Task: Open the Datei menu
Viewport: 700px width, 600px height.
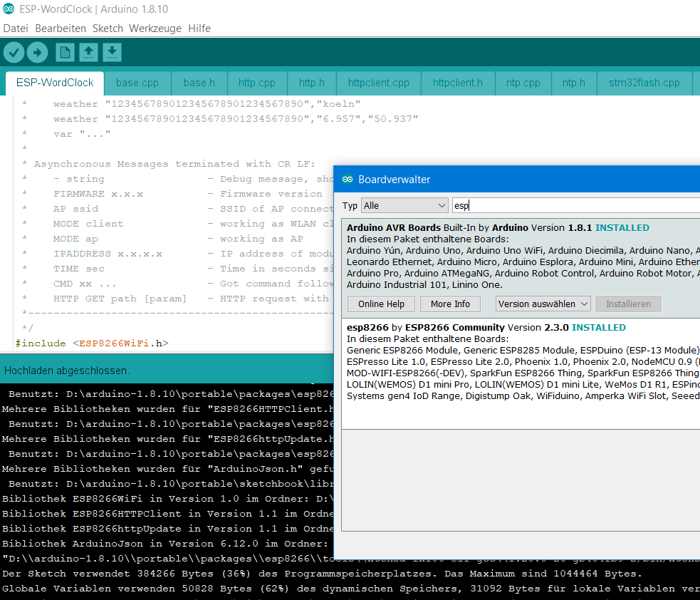Action: (16, 28)
